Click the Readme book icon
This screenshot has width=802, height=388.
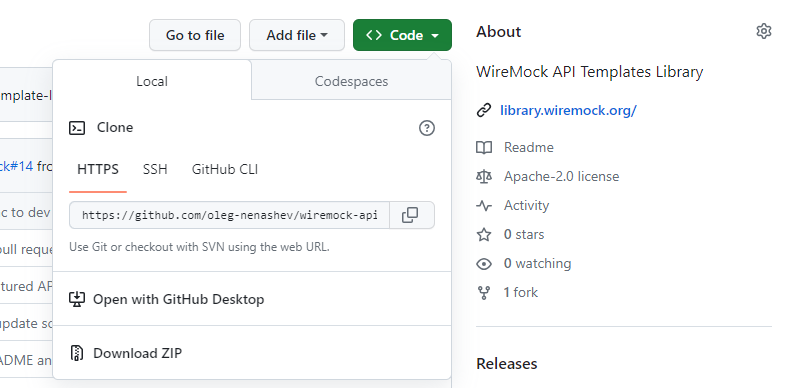coord(484,148)
